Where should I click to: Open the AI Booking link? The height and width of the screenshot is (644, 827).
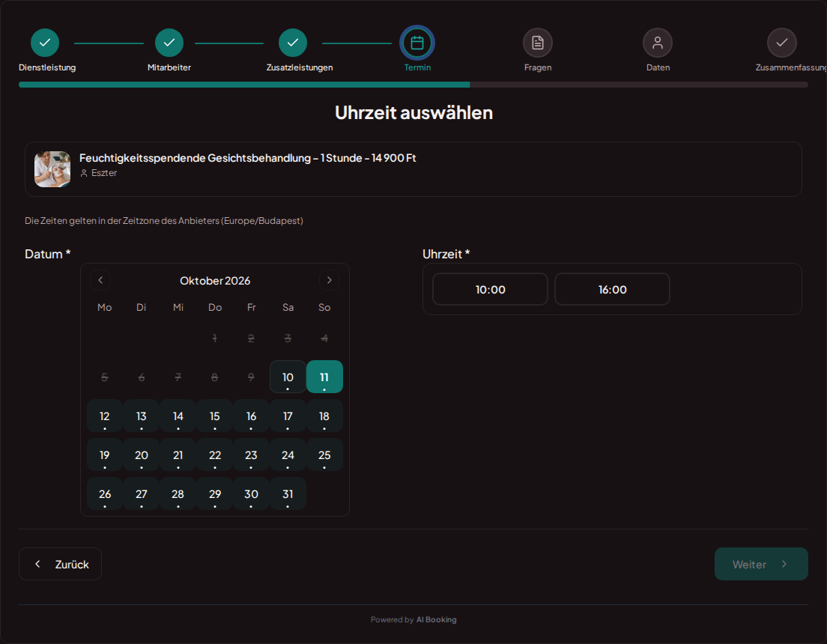pos(436,620)
